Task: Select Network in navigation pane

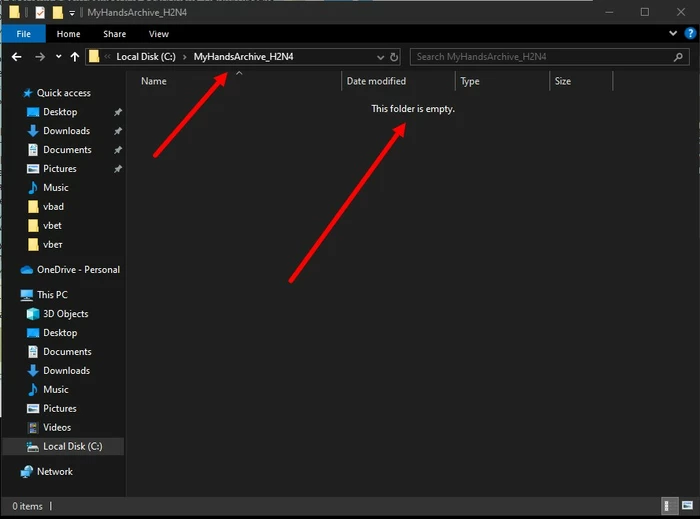Action: pyautogui.click(x=54, y=471)
